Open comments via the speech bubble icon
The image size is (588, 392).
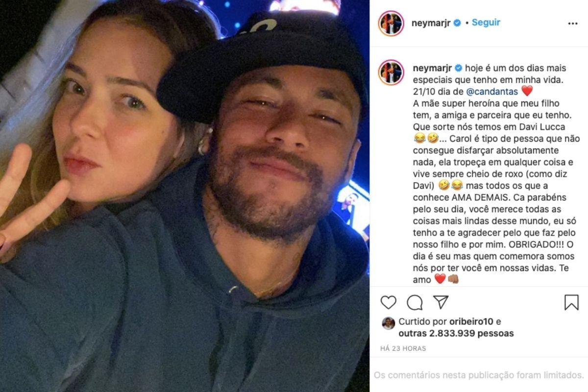415,302
